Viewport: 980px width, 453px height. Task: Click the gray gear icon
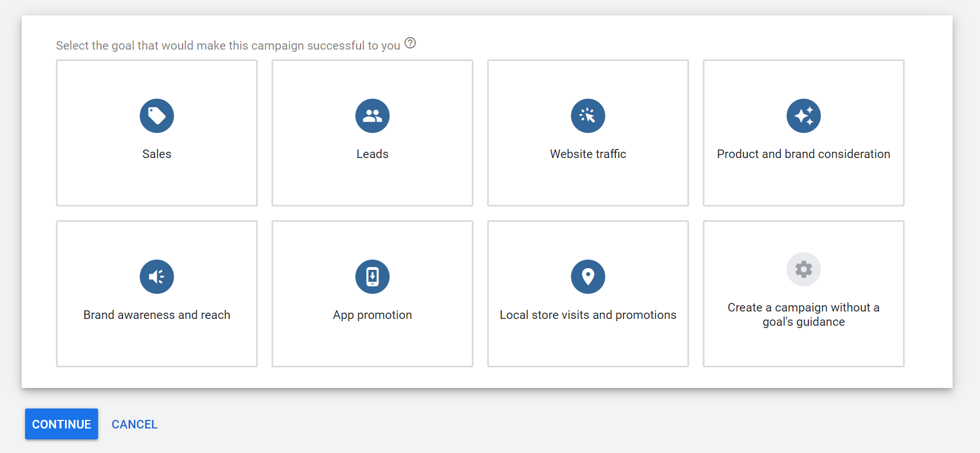804,269
